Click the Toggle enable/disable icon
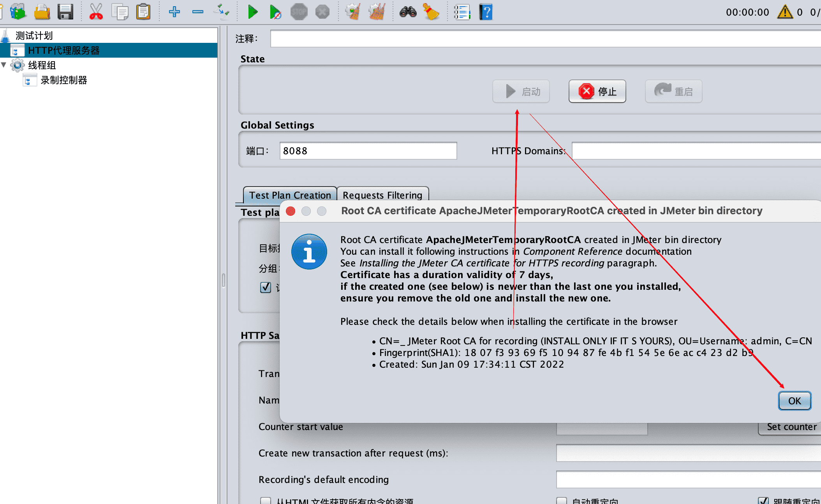 click(x=221, y=12)
